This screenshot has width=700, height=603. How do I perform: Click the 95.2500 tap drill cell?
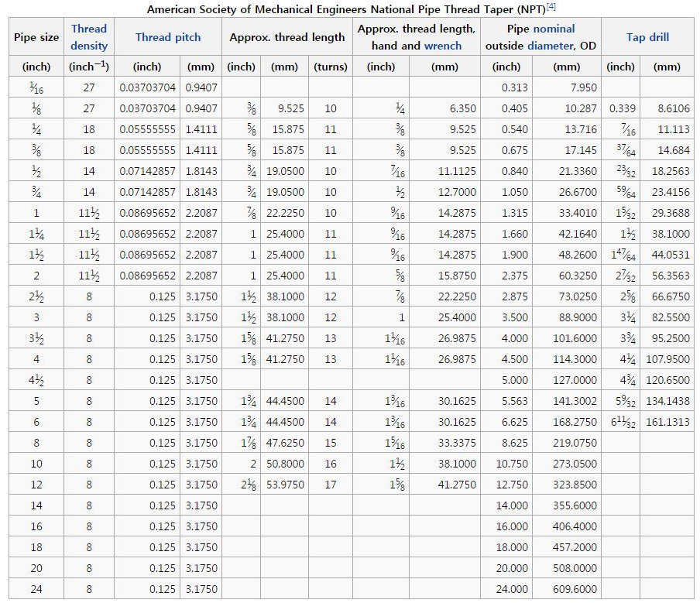coord(667,338)
